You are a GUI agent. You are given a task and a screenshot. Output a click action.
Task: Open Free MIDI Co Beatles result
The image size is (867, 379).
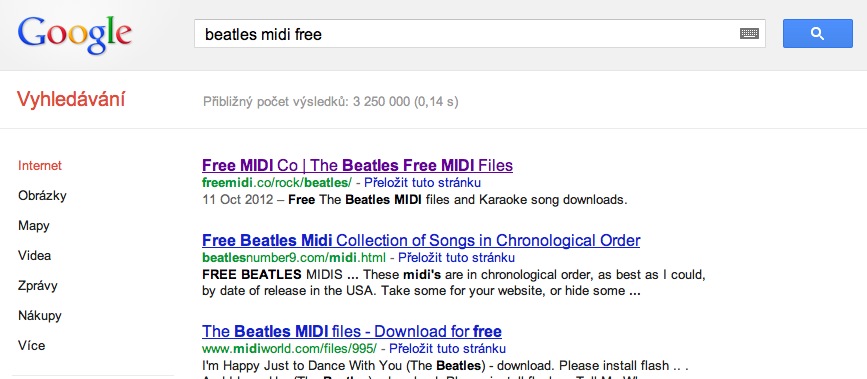point(357,165)
